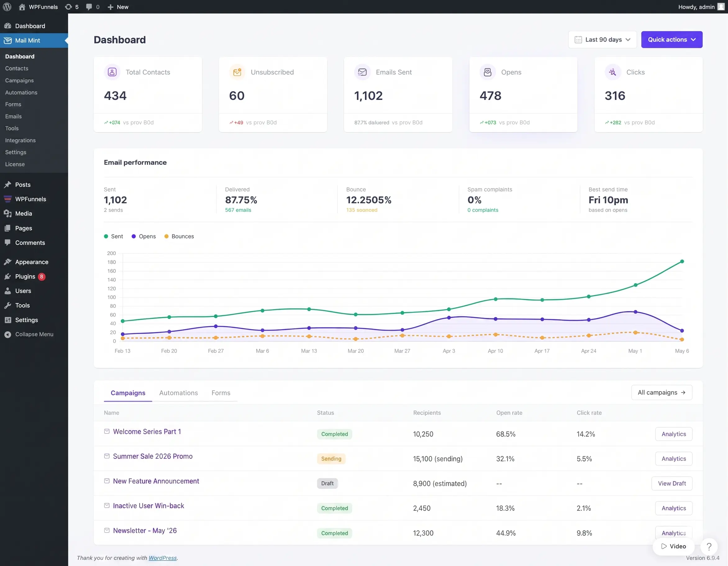Click View Draft for New Feature Announcement
Screen dimensions: 728x566
[x=672, y=483]
